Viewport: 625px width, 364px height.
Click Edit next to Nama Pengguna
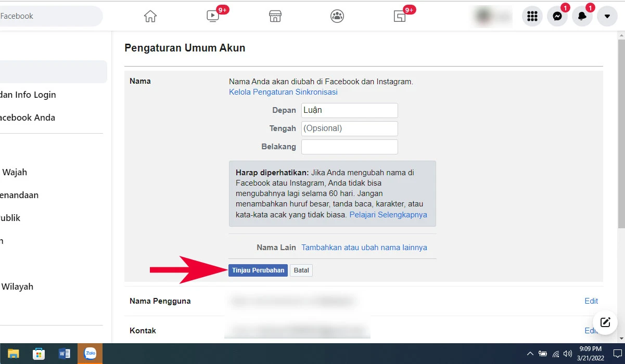click(x=591, y=301)
